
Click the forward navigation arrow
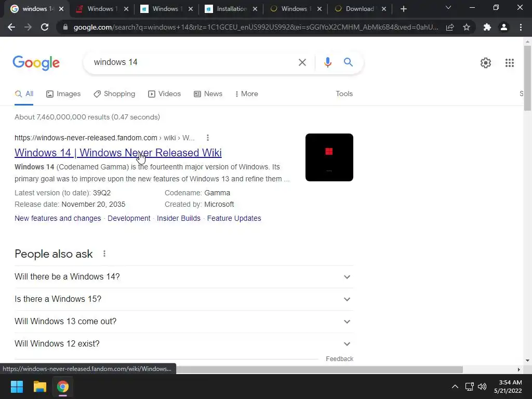coord(28,27)
